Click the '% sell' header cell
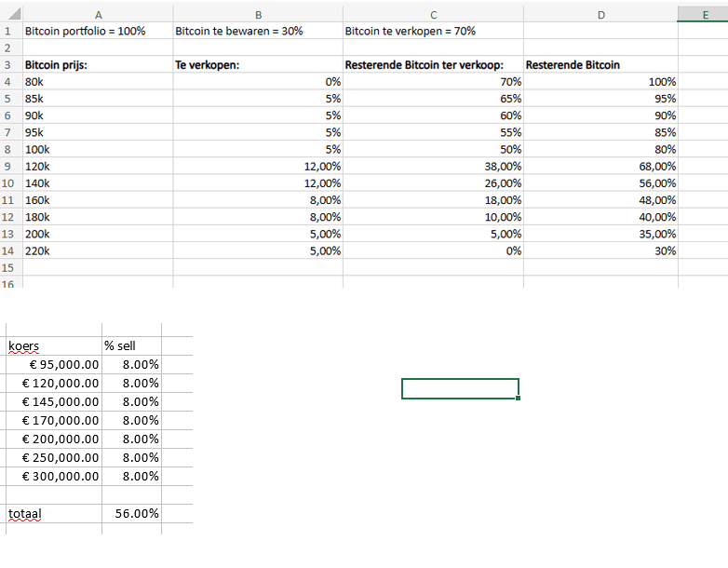This screenshot has height=568, width=728. coord(132,346)
